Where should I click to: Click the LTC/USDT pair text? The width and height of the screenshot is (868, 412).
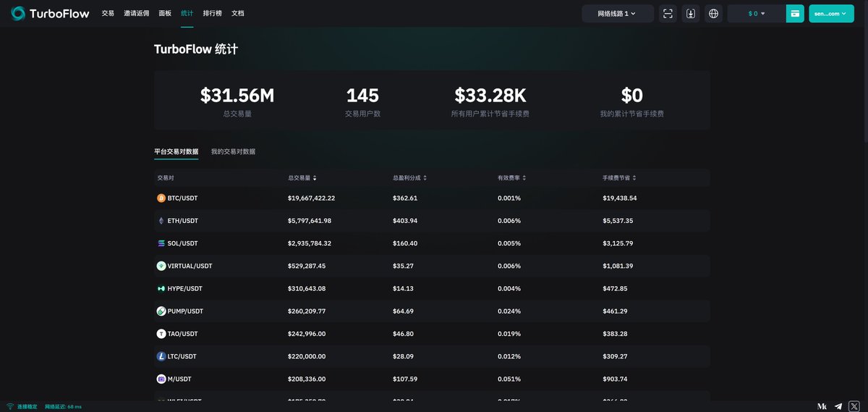coord(183,356)
